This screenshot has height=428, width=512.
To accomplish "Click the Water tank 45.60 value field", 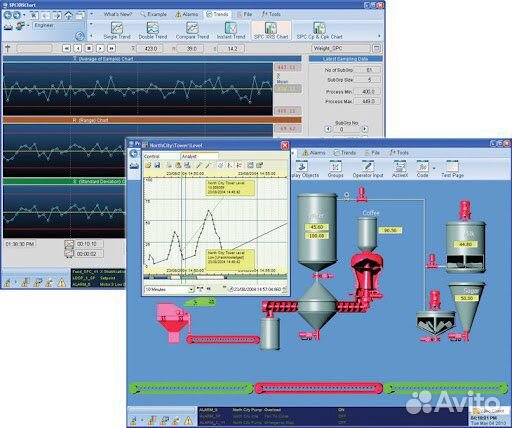I will pos(317,227).
